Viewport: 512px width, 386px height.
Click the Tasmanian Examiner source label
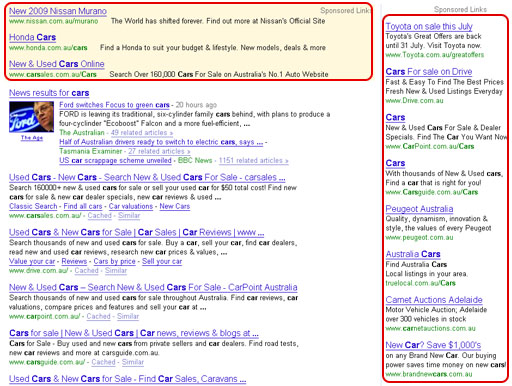(x=91, y=151)
